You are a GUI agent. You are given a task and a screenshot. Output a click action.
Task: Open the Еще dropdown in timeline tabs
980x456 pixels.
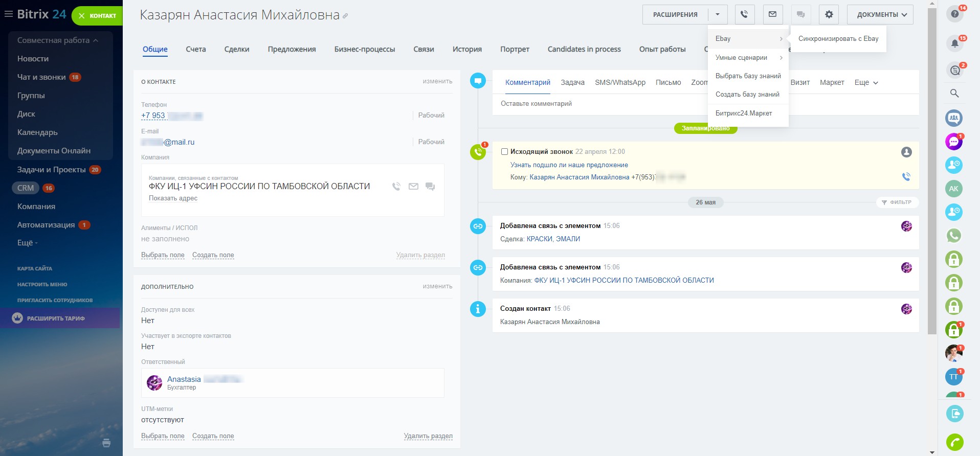click(866, 82)
